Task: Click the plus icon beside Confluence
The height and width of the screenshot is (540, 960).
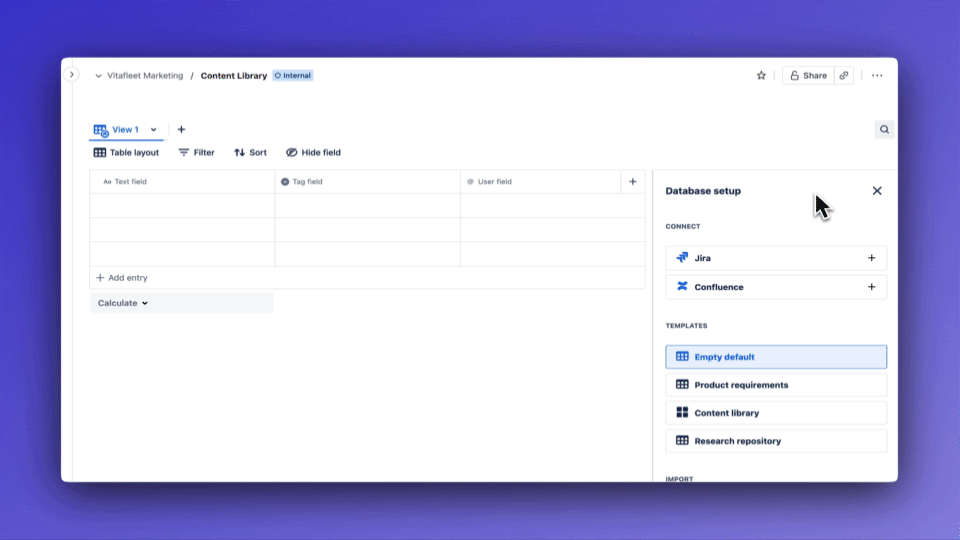Action: [x=871, y=287]
